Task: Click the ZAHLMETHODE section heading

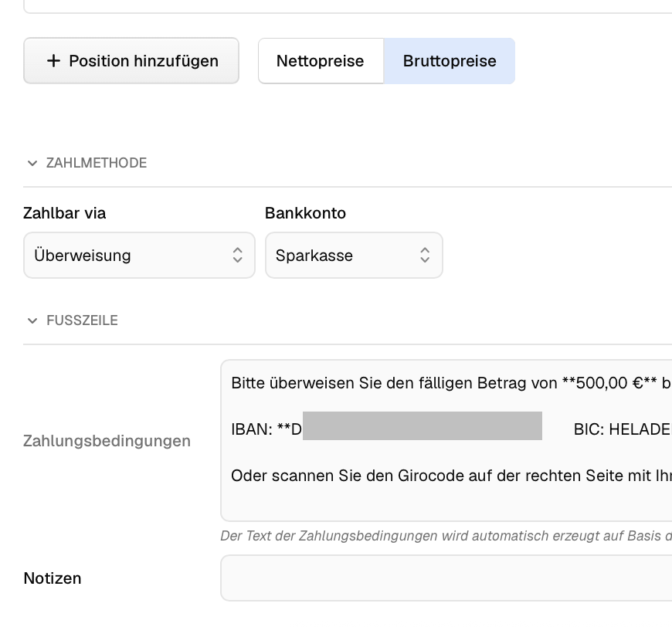Action: click(96, 163)
